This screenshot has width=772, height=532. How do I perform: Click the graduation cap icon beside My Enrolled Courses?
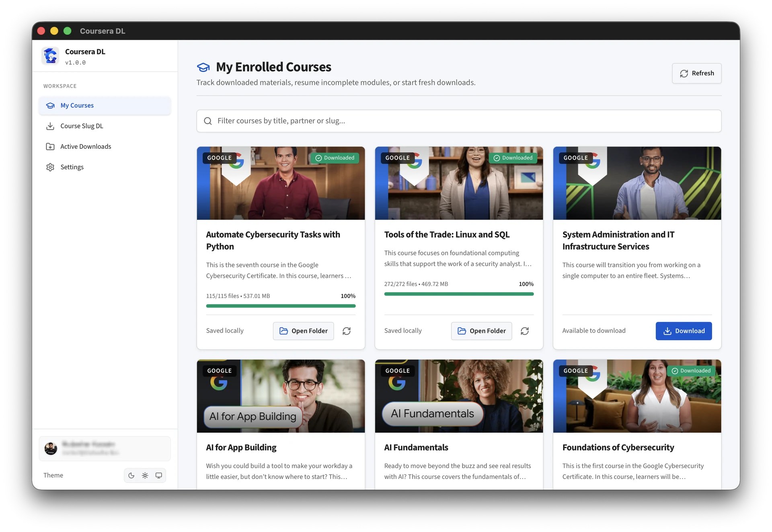click(203, 67)
